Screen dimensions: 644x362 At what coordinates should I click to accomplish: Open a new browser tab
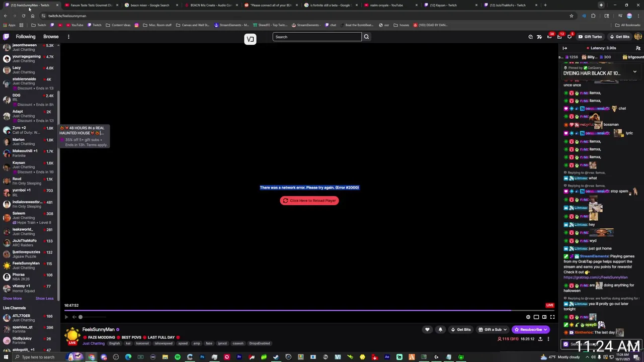click(545, 5)
